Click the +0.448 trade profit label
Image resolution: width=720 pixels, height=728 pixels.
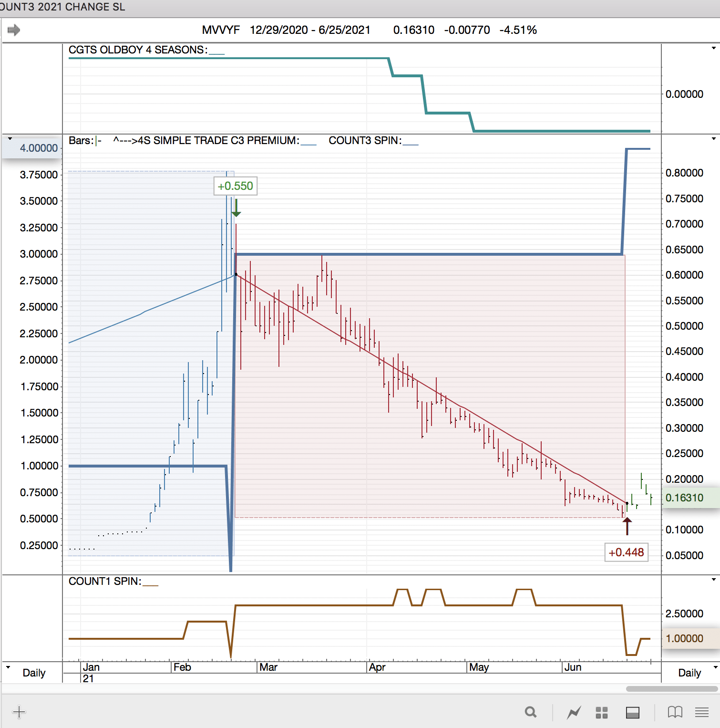pos(626,552)
